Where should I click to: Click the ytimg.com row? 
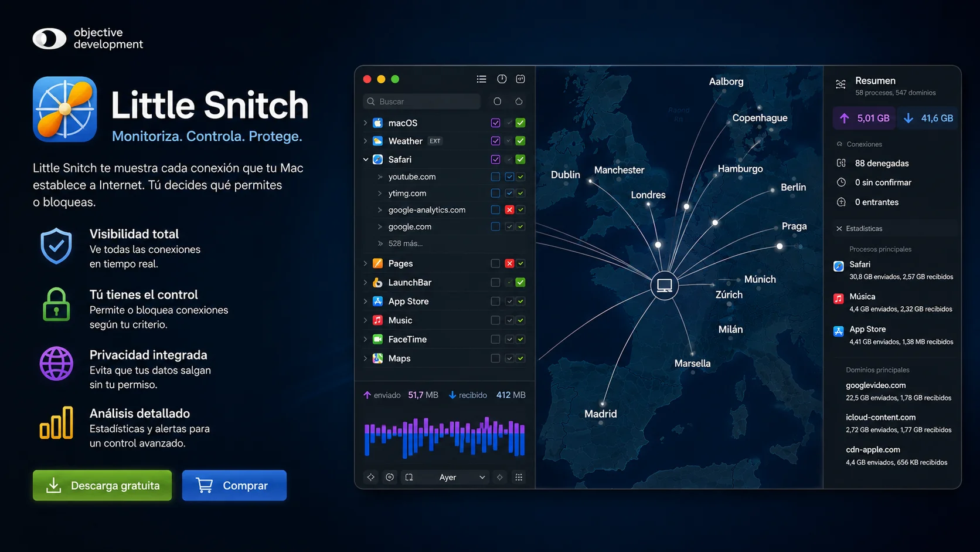click(444, 193)
